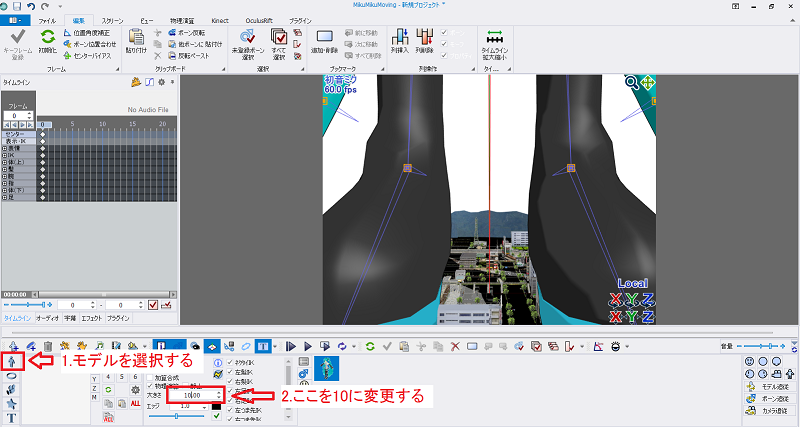Click the loop playback icon

(x=342, y=346)
